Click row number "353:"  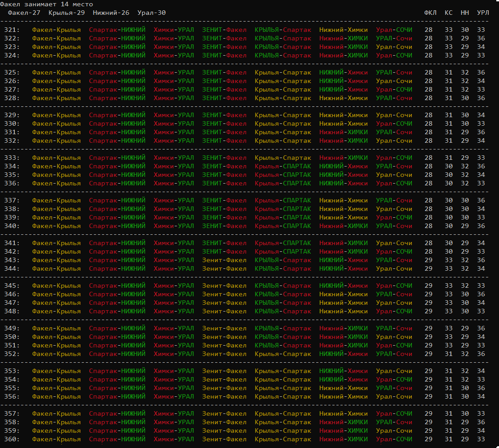pos(12,371)
